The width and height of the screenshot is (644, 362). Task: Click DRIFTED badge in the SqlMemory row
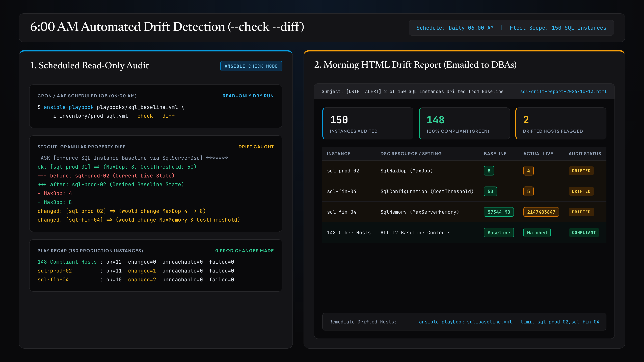(x=581, y=212)
